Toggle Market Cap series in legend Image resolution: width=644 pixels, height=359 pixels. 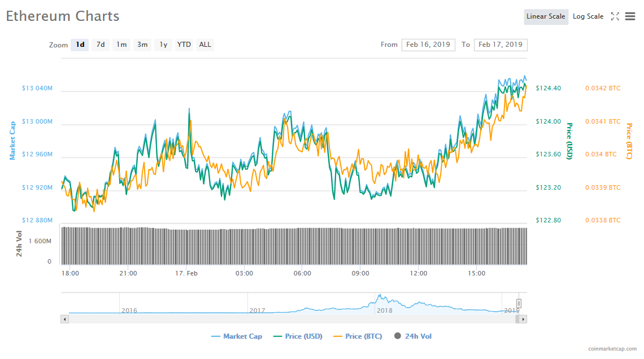click(x=237, y=336)
